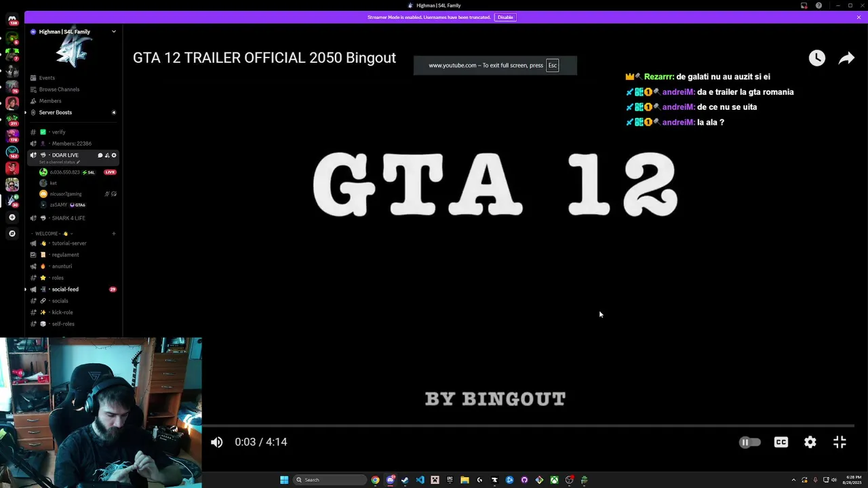This screenshot has width=868, height=488.
Task: Click the streamer's webcam overlay
Action: (x=101, y=413)
